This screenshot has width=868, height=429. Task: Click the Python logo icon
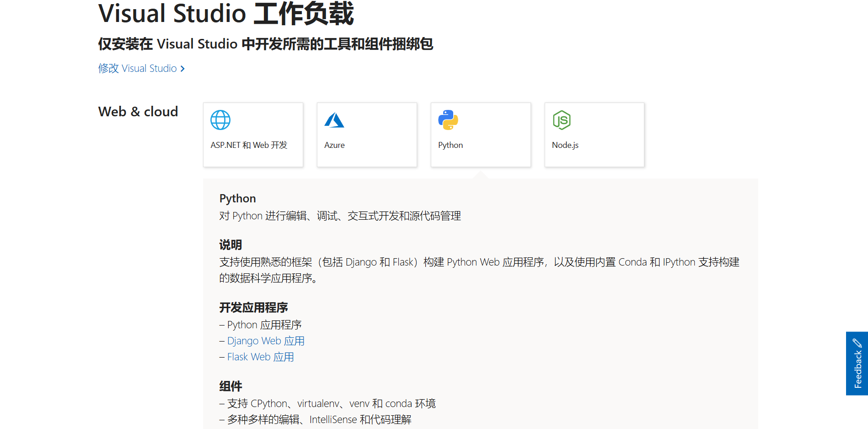[x=448, y=120]
